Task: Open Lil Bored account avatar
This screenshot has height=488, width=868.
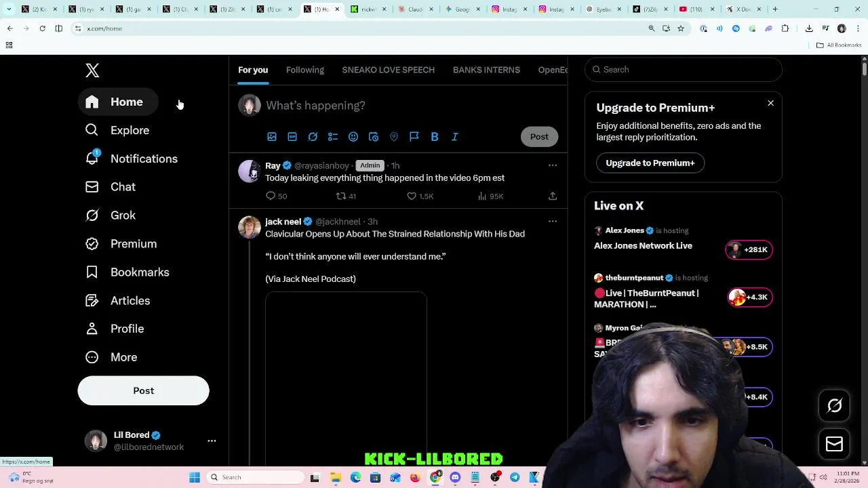Action: tap(96, 441)
